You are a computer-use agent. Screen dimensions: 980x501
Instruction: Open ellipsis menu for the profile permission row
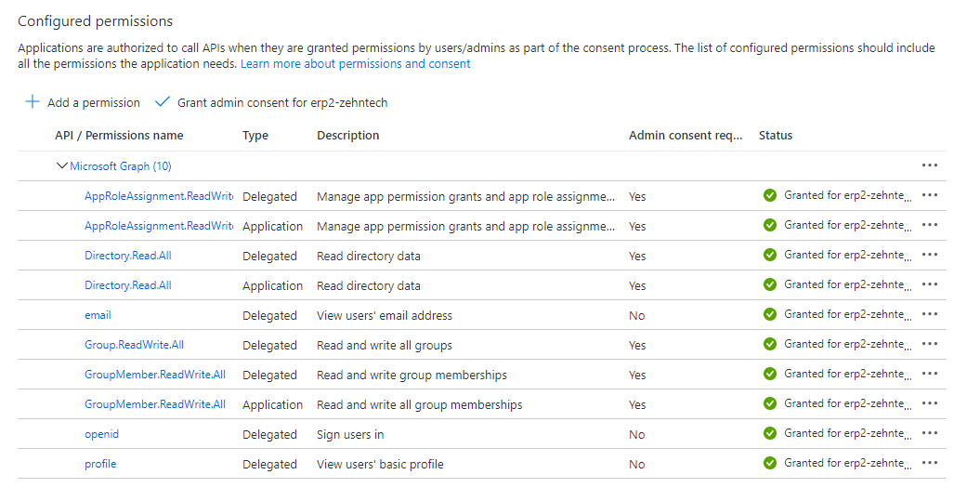930,463
